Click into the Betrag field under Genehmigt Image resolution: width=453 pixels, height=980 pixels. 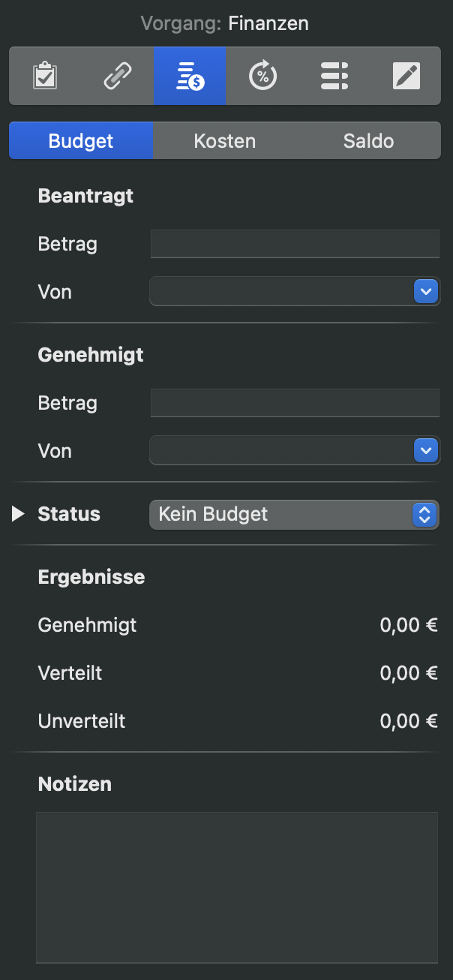[294, 402]
